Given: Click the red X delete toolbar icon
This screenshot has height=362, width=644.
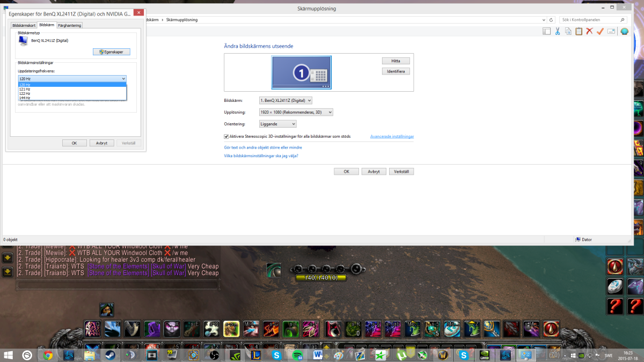Looking at the screenshot, I should [589, 32].
